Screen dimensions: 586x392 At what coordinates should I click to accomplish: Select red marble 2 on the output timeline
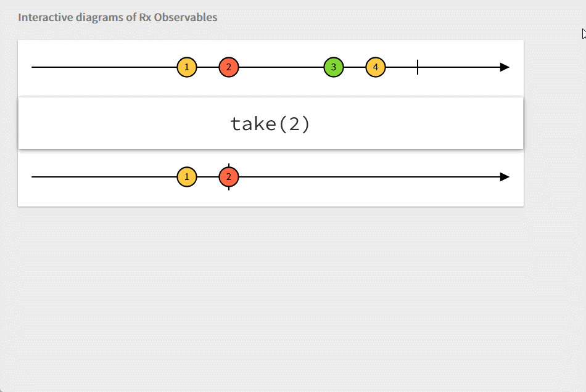(229, 178)
